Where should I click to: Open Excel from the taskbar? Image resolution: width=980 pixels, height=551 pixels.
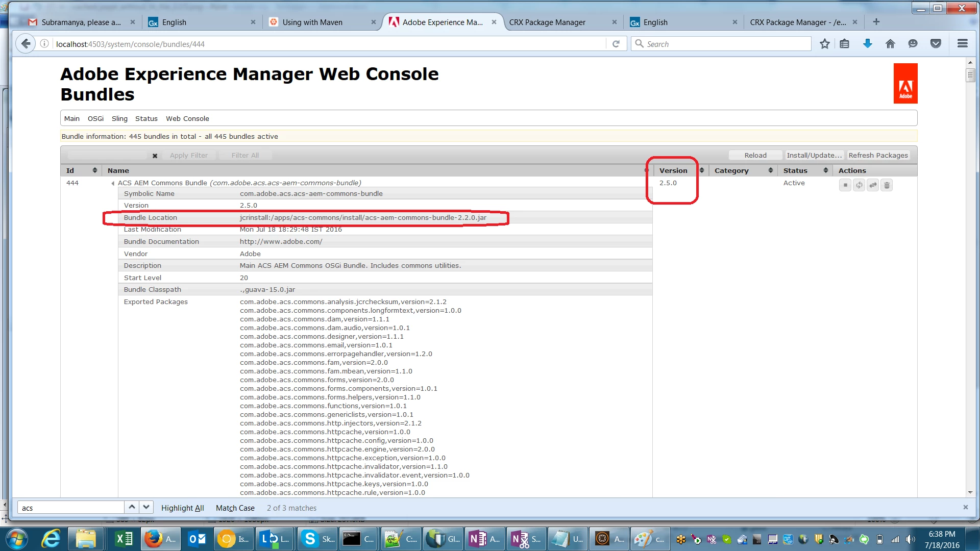[124, 539]
